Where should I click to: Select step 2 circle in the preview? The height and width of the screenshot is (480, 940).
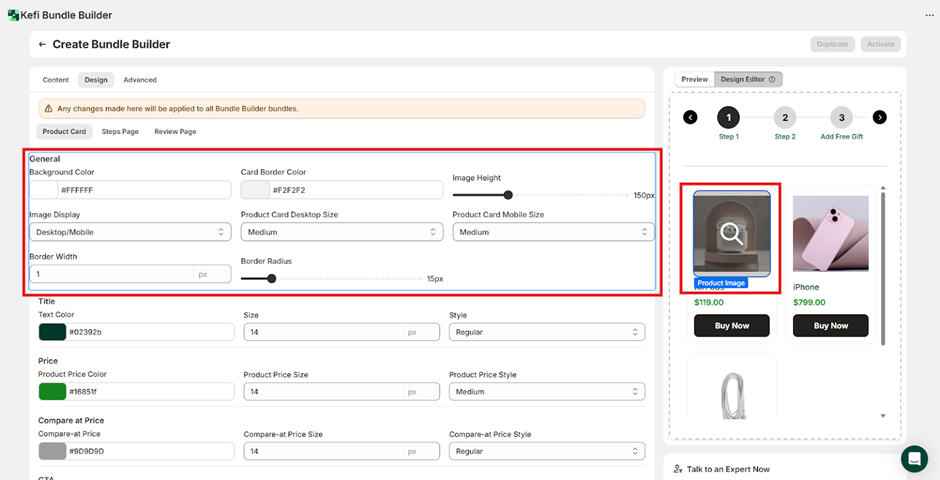click(785, 117)
